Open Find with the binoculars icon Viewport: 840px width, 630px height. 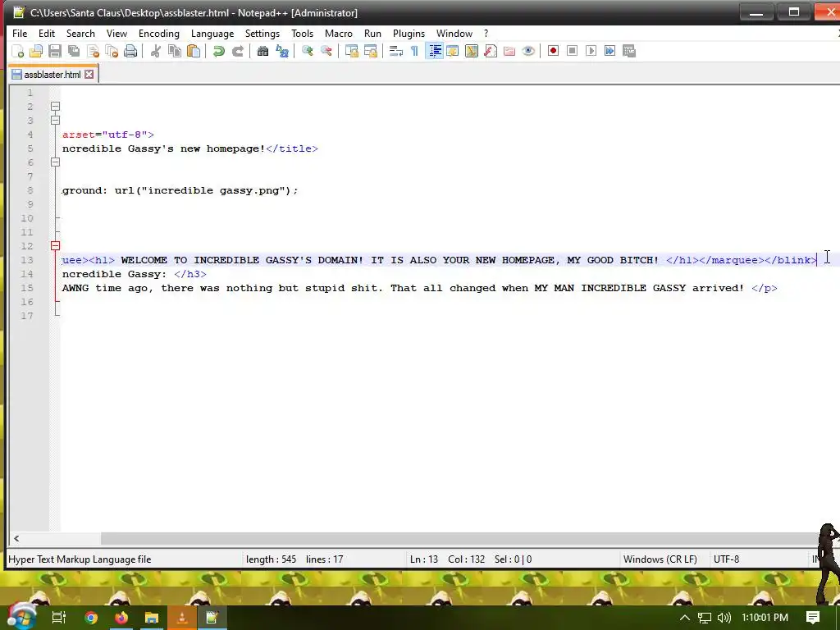click(262, 51)
